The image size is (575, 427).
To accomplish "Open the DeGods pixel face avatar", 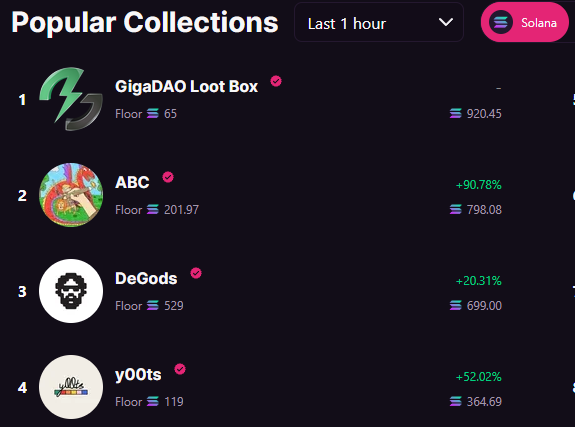I will click(x=71, y=291).
